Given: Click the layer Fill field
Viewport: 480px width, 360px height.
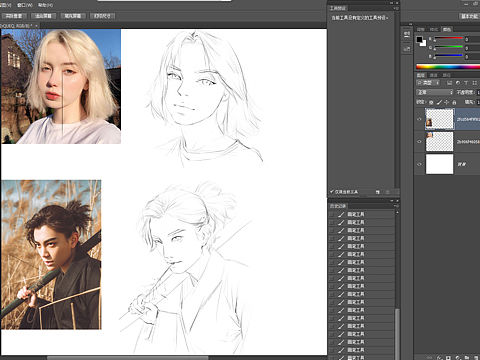Looking at the screenshot, I should 479,102.
